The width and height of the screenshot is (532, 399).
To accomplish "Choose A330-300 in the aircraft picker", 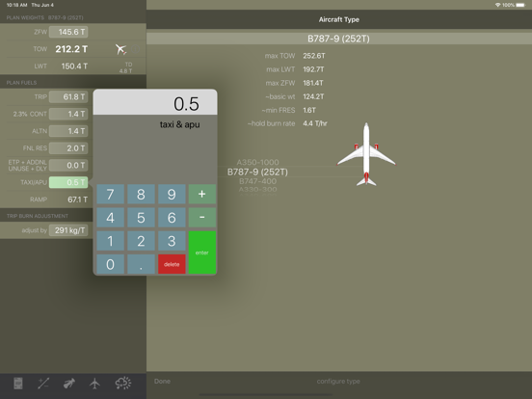I will [x=258, y=189].
